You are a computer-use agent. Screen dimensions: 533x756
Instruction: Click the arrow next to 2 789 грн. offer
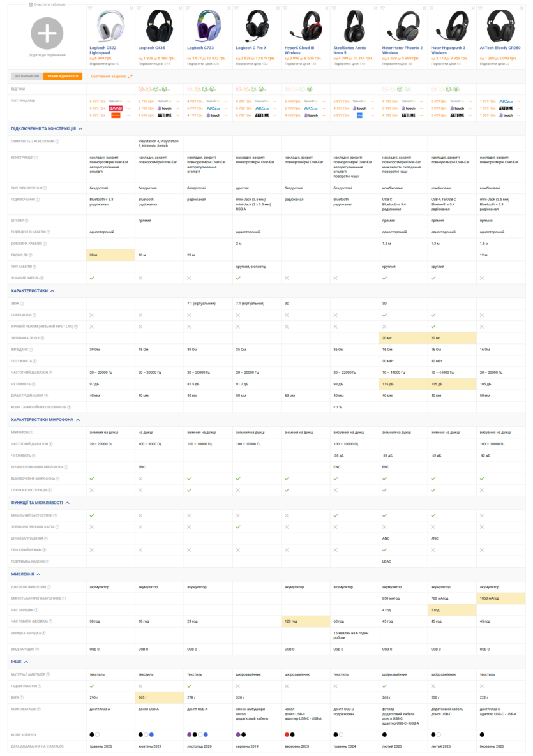[177, 108]
